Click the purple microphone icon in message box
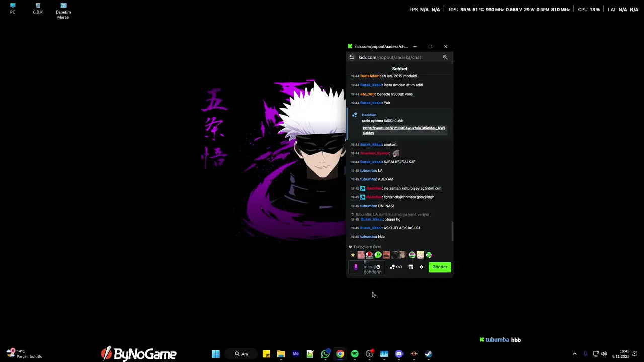644x362 pixels. (x=356, y=267)
